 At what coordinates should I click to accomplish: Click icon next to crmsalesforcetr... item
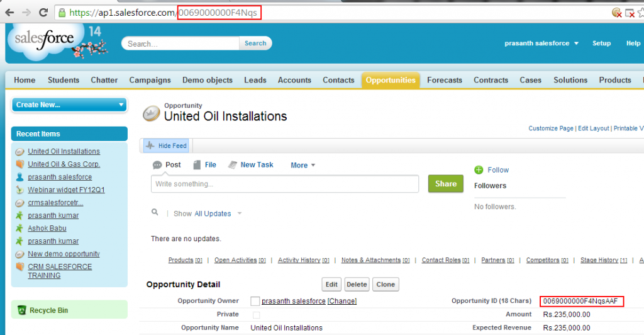pyautogui.click(x=19, y=203)
